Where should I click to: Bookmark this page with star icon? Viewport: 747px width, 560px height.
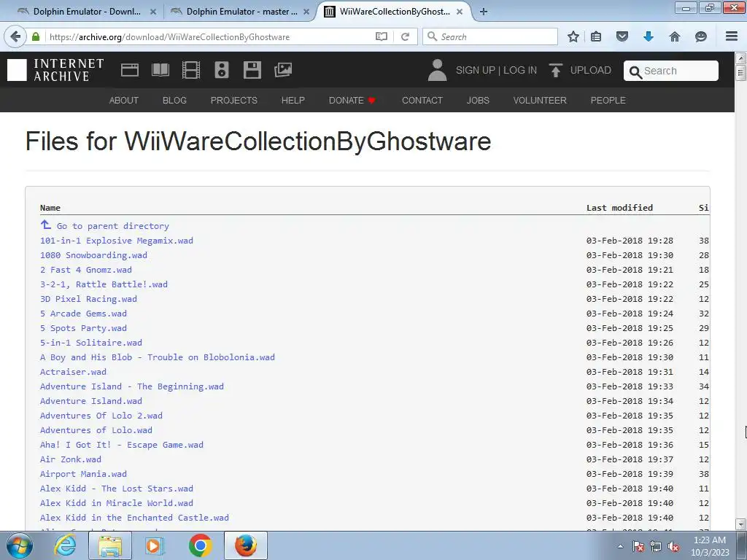click(573, 36)
